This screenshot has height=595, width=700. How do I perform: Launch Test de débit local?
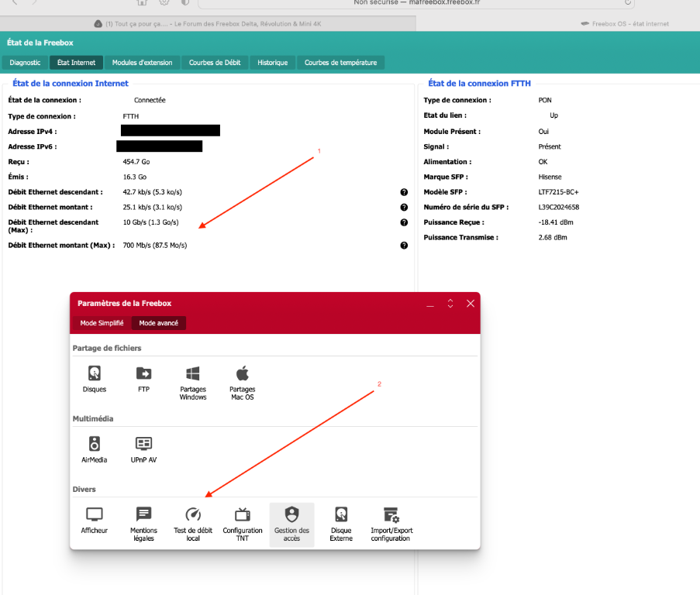pyautogui.click(x=193, y=524)
